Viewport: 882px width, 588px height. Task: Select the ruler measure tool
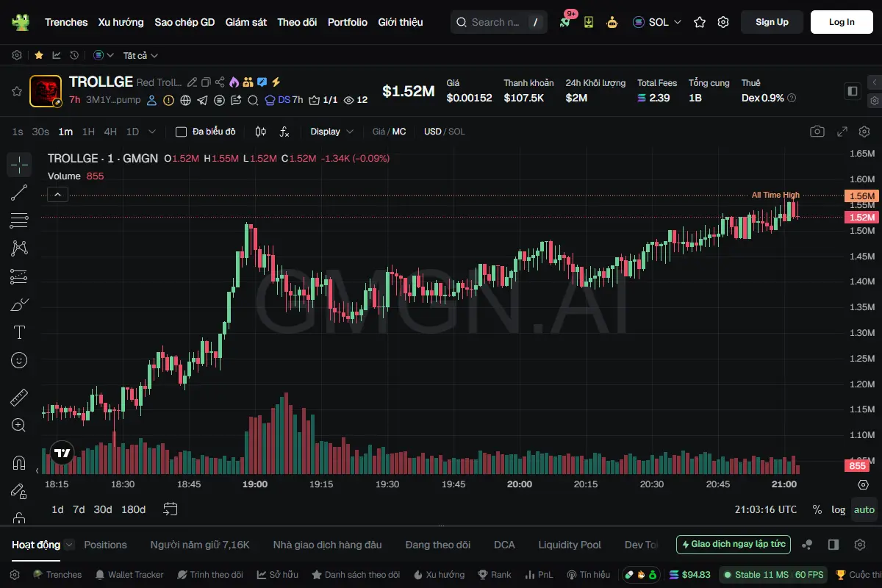(x=19, y=398)
